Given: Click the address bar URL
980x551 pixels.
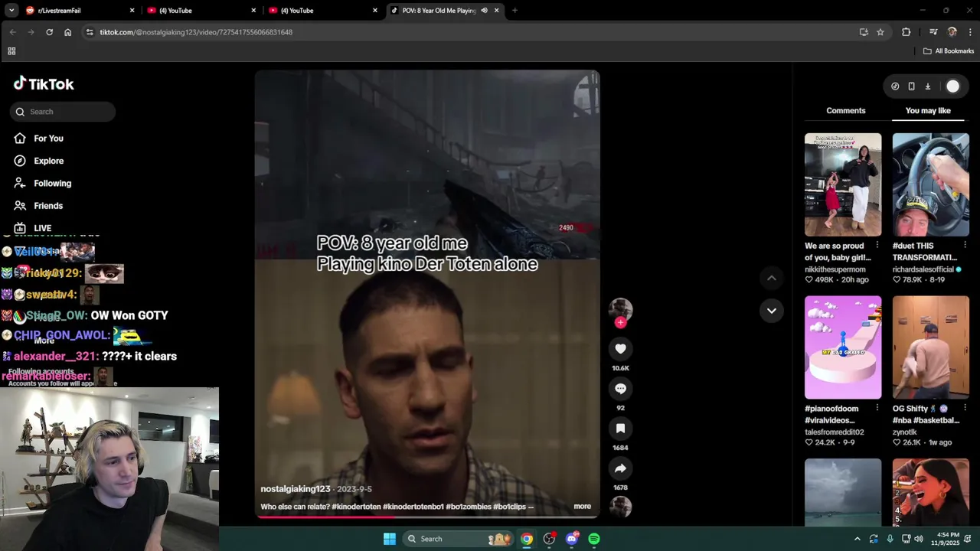Looking at the screenshot, I should coord(196,32).
